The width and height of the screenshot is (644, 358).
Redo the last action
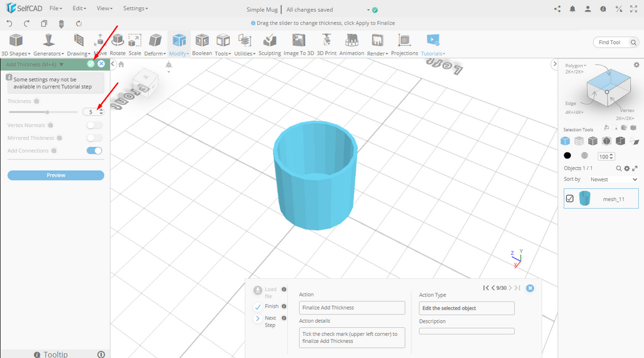[26, 24]
